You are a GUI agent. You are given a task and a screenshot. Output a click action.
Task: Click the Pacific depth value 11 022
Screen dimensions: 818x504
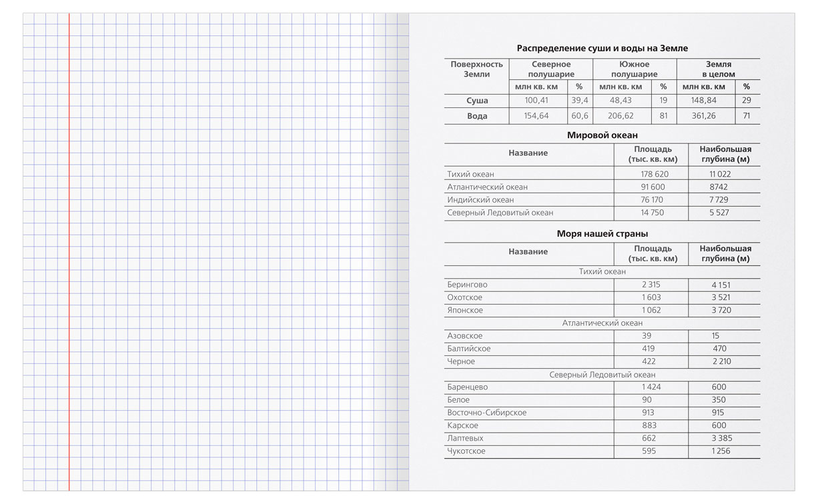tap(719, 174)
